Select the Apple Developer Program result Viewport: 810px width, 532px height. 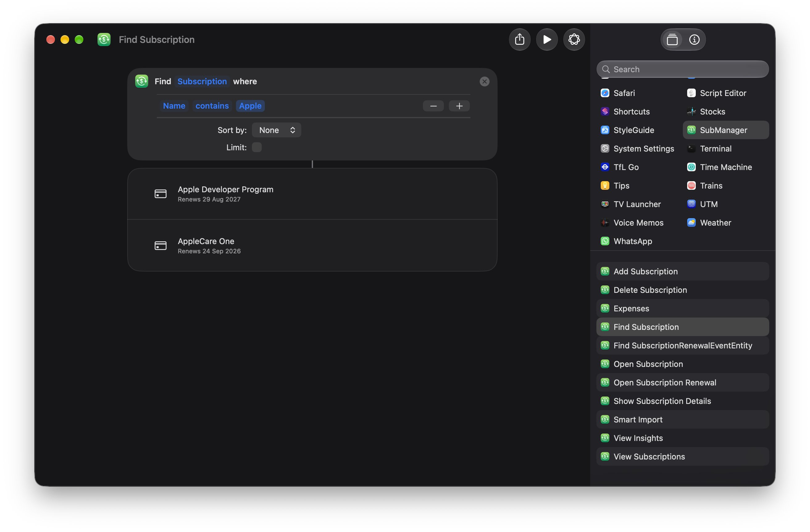click(312, 194)
